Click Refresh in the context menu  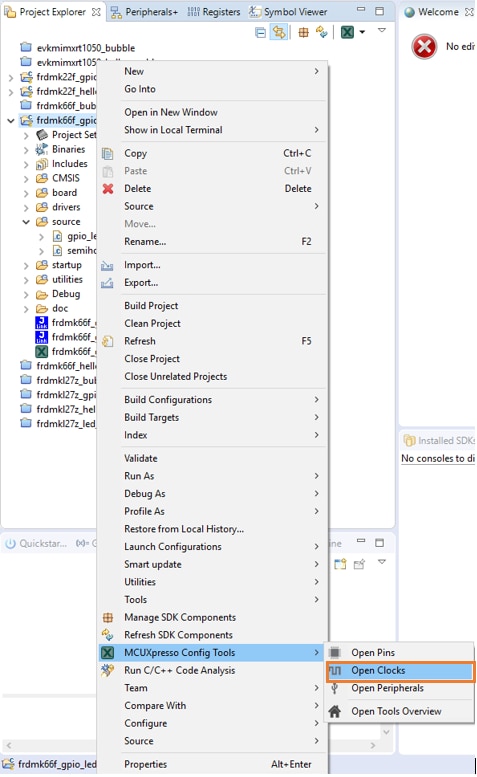(212, 341)
